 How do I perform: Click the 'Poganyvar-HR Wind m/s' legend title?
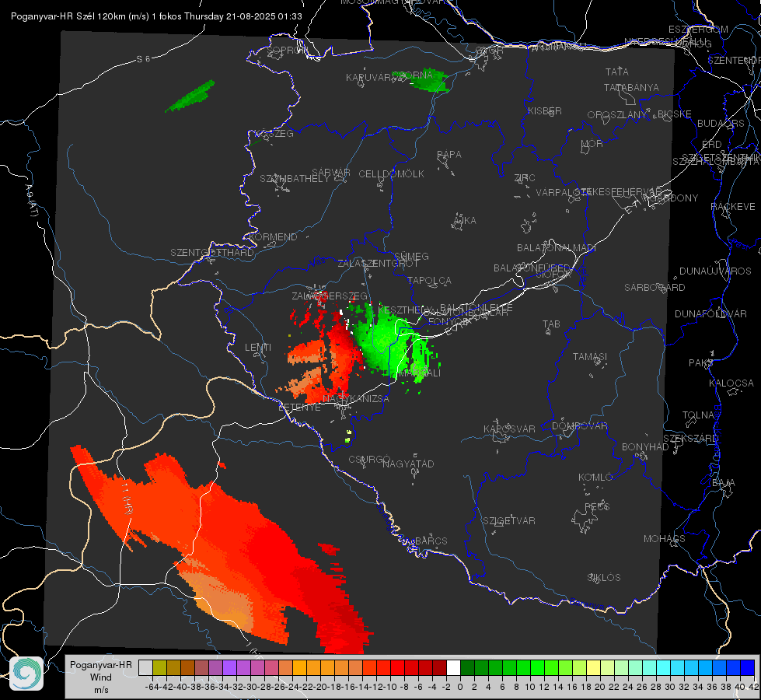pyautogui.click(x=101, y=677)
